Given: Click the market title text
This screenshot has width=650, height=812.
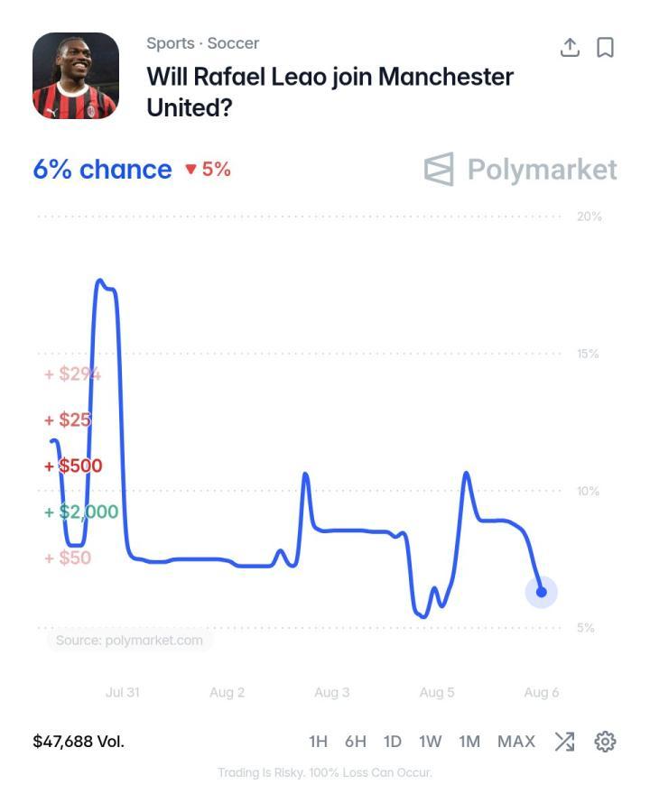Looking at the screenshot, I should pyautogui.click(x=330, y=92).
